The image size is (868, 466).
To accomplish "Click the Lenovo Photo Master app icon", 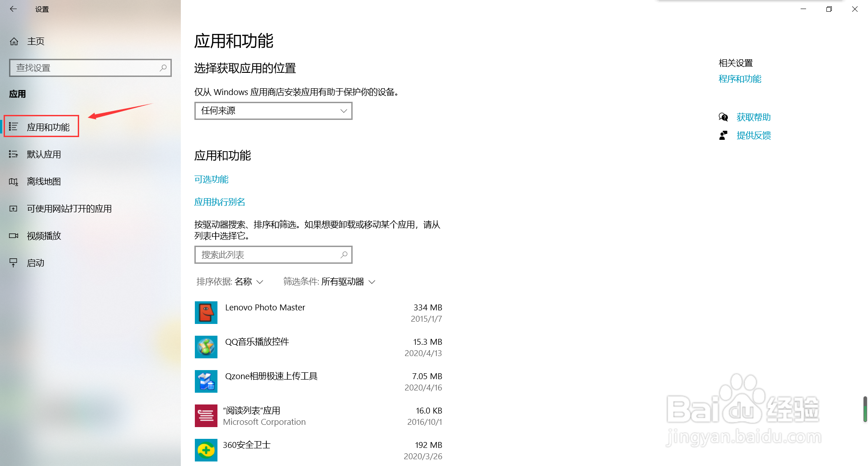I will (x=206, y=312).
